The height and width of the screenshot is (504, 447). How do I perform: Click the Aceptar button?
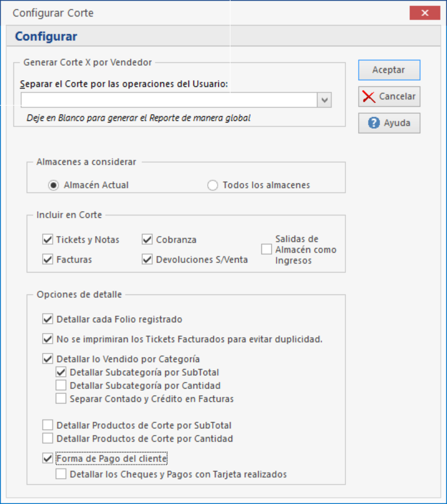click(x=388, y=70)
